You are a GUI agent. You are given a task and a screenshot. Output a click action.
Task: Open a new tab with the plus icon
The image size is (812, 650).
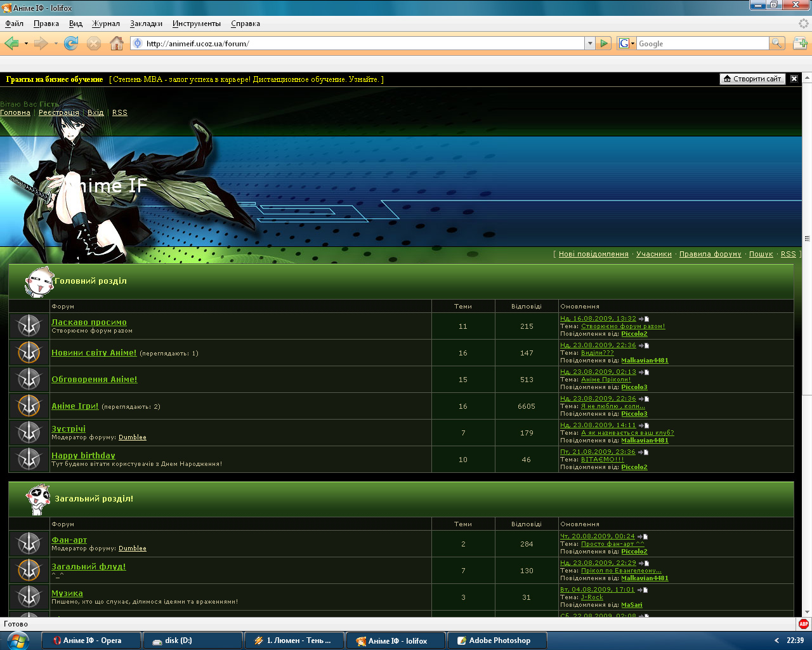point(800,43)
